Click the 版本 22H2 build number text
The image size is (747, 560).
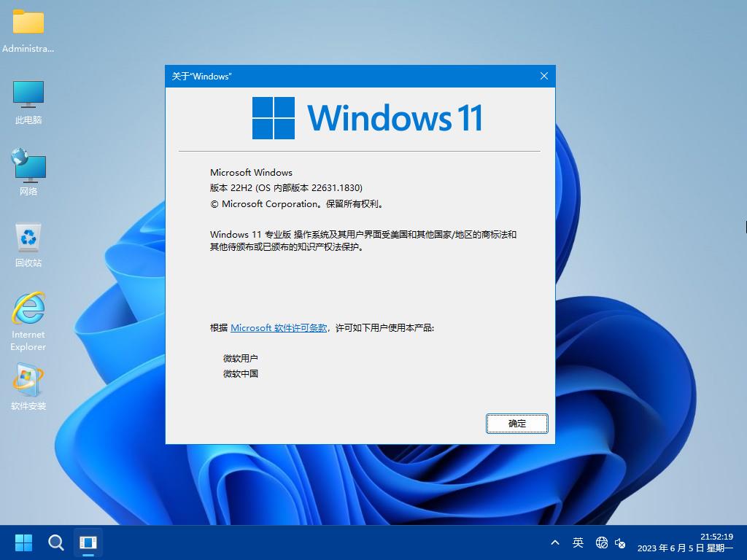coord(286,188)
